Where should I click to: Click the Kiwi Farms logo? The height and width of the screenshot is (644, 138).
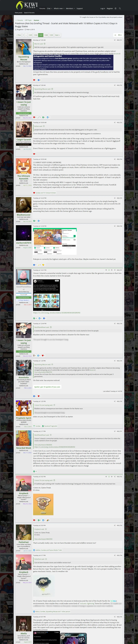27,5
